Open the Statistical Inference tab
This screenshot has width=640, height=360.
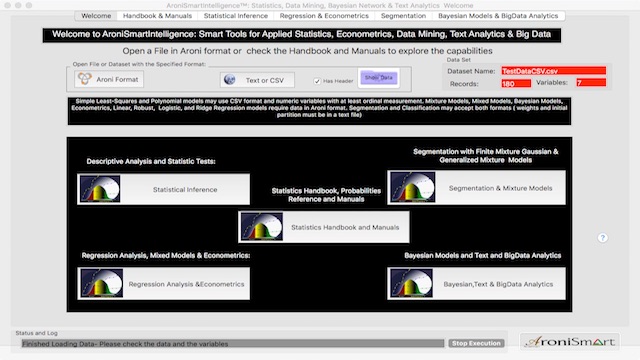pos(236,16)
